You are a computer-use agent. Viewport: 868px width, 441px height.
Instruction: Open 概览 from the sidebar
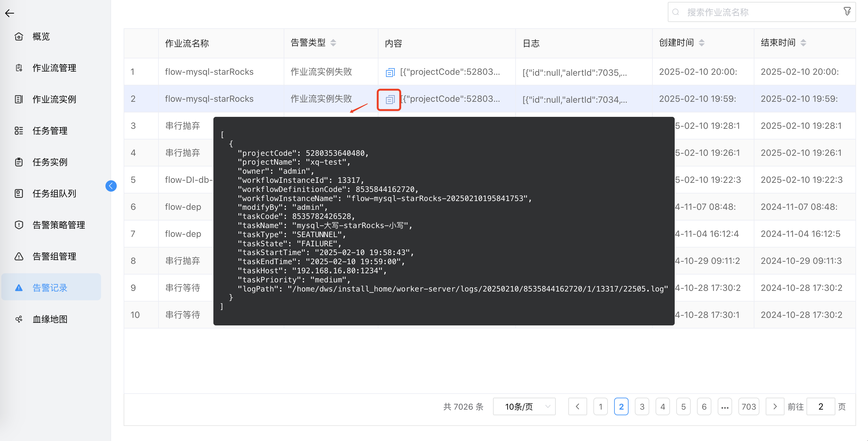click(x=41, y=36)
